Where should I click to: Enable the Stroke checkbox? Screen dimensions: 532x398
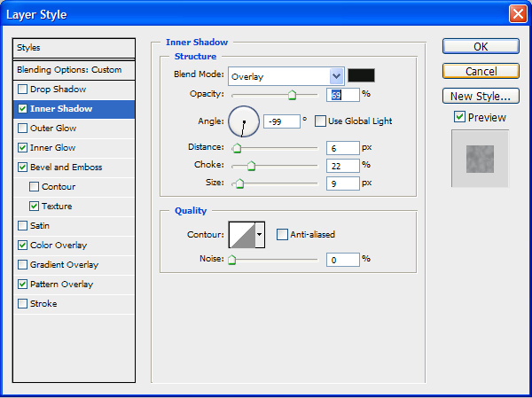coord(22,304)
